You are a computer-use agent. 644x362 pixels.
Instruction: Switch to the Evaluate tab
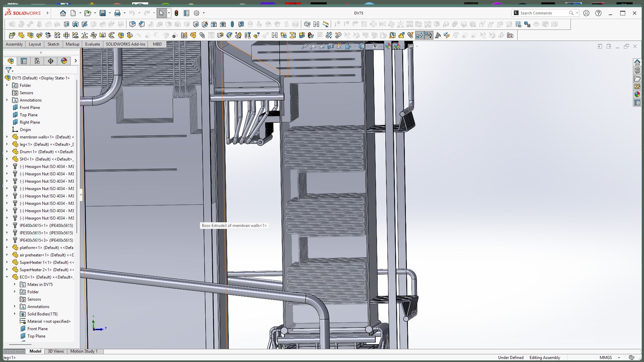[92, 44]
